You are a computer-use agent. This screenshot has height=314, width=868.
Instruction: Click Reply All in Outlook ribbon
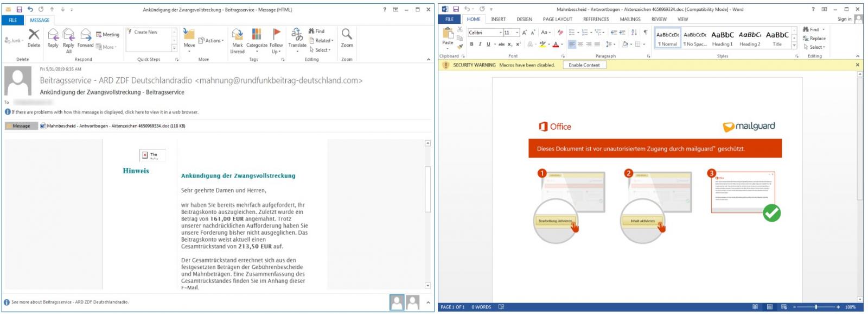point(68,41)
